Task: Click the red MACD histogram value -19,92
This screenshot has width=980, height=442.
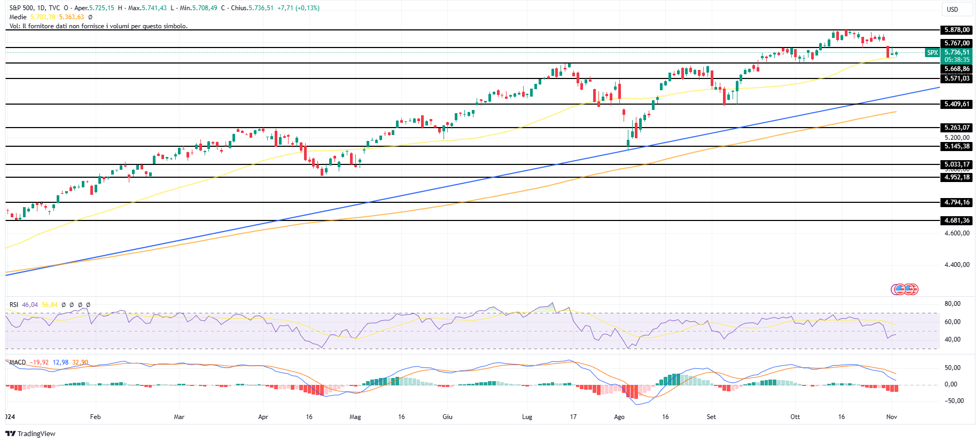Action: click(39, 362)
